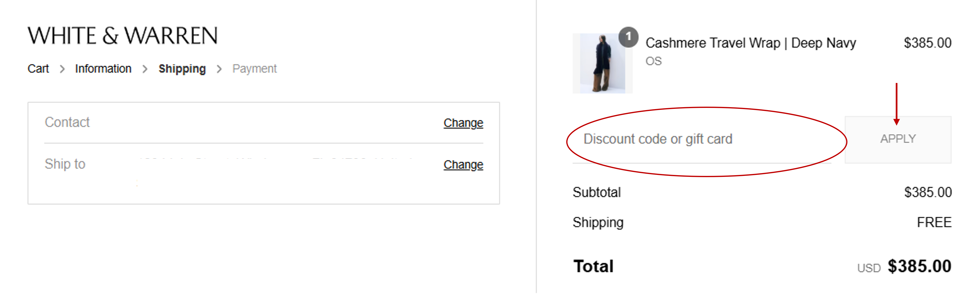980x294 pixels.
Task: Go back to the Cart breadcrumb
Action: coord(38,69)
